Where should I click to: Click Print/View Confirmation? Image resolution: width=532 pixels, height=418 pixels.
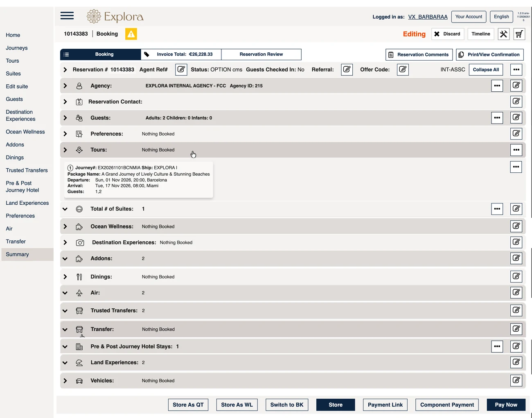pyautogui.click(x=490, y=54)
